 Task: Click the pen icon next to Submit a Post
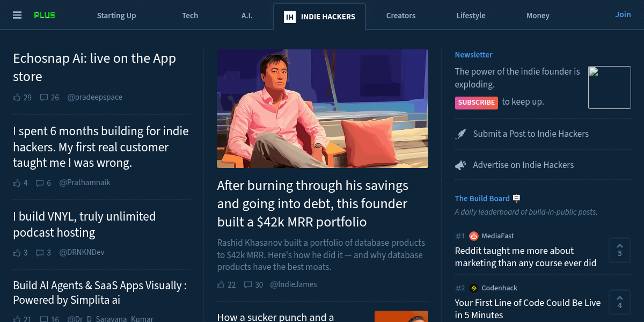click(460, 134)
